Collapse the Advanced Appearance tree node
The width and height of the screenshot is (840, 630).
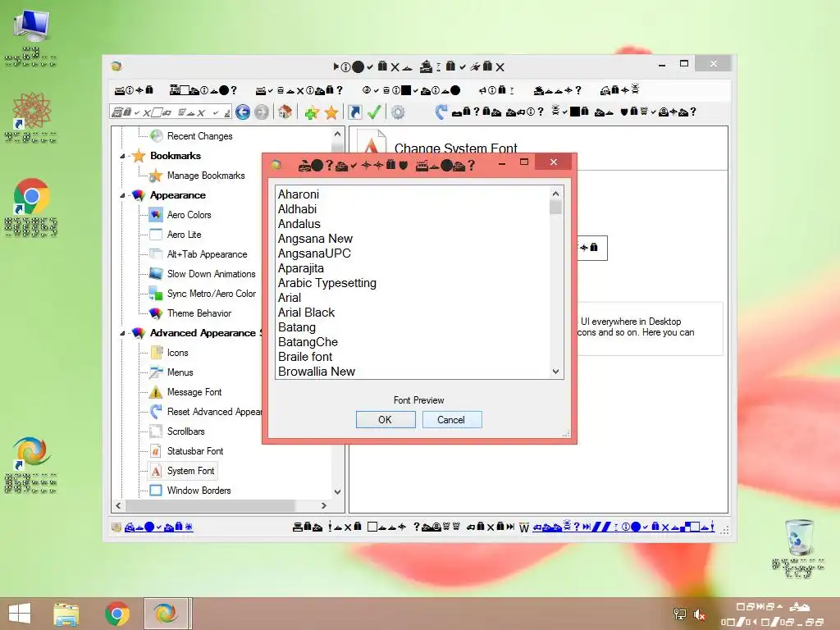click(x=122, y=333)
